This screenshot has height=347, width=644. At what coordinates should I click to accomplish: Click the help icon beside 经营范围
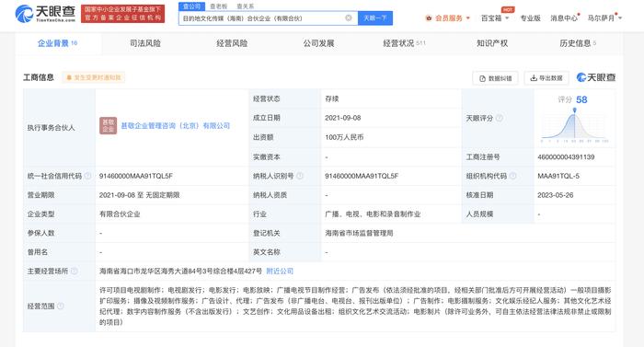61,306
